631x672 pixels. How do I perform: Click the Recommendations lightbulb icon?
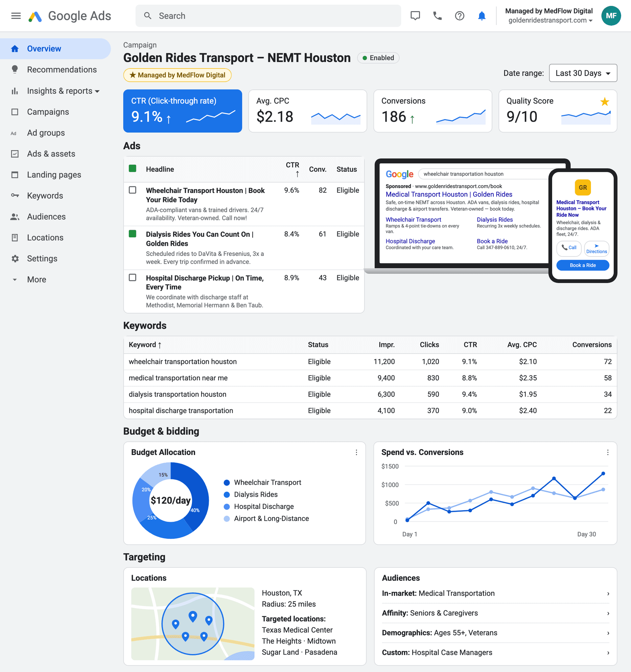point(14,69)
